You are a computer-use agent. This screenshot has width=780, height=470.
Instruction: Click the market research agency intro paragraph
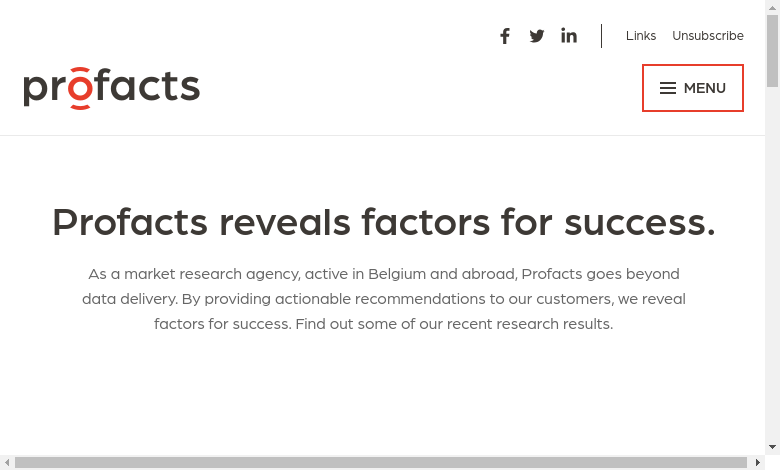pos(384,298)
